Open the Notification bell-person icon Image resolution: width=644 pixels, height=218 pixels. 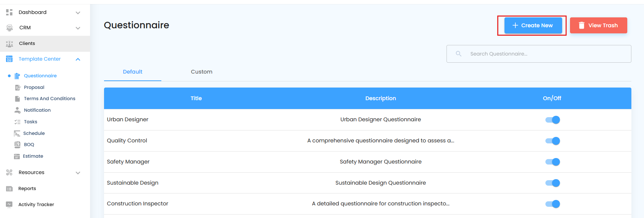[x=17, y=110]
